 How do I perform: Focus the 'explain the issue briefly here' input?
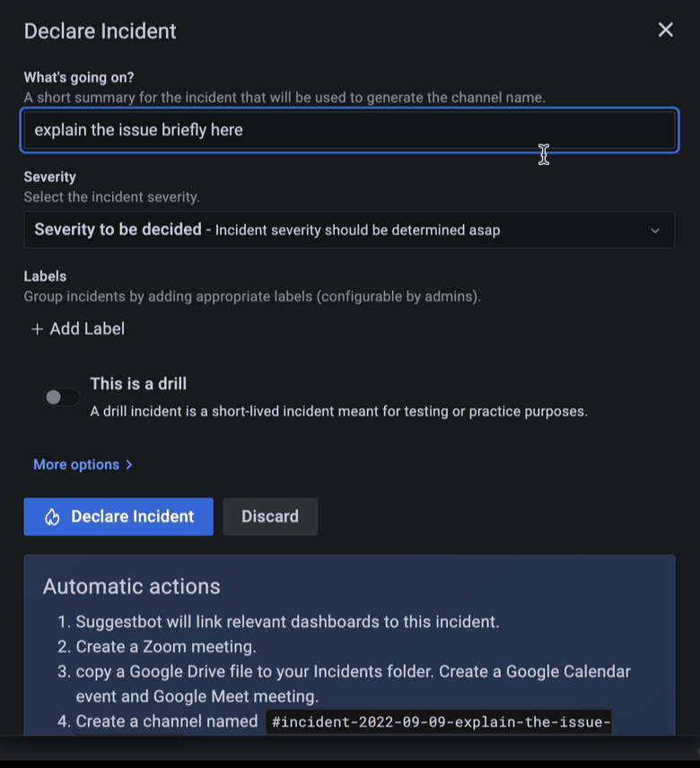pos(349,130)
